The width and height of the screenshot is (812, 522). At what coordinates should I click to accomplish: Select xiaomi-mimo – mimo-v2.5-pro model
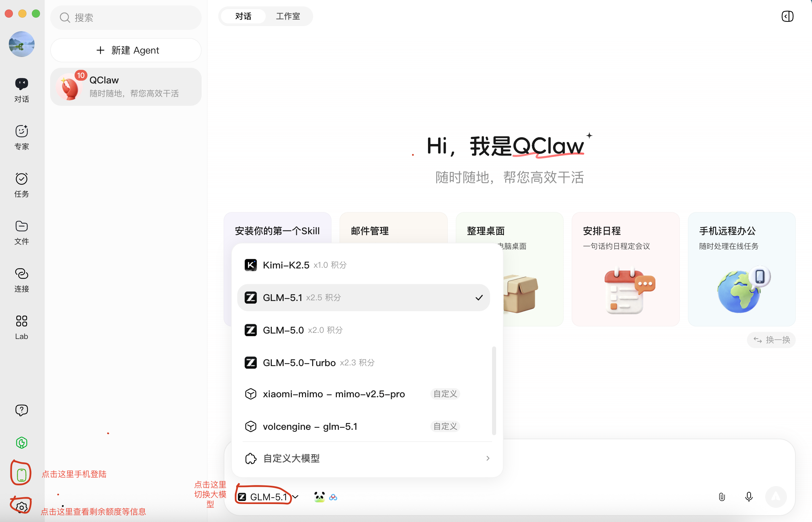click(x=364, y=394)
